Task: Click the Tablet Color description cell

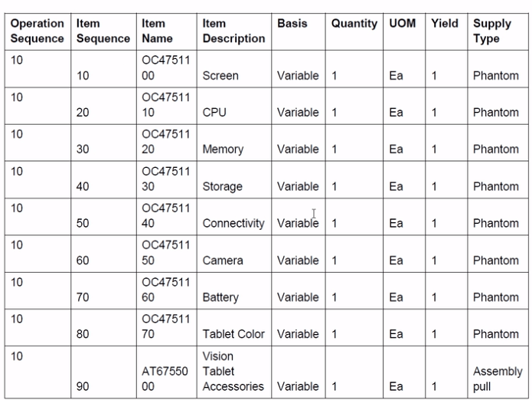Action: point(233,333)
